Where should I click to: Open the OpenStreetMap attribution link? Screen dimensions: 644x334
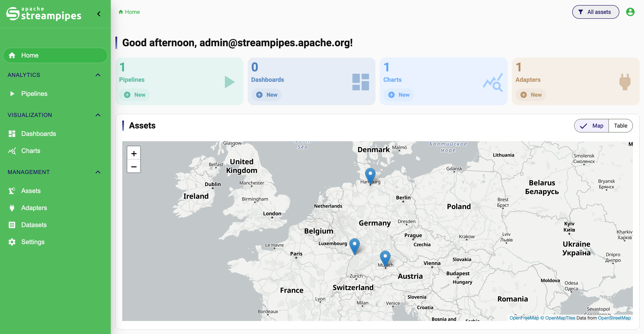[614, 318]
